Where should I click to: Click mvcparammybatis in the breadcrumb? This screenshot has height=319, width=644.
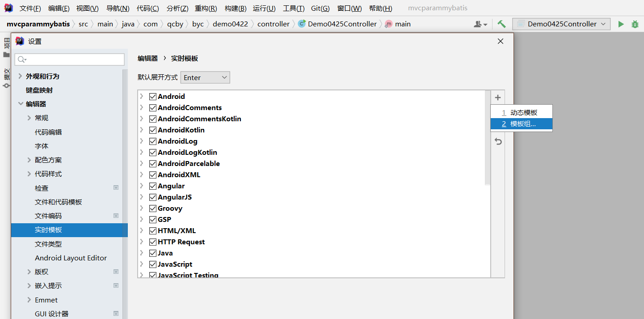click(x=38, y=24)
